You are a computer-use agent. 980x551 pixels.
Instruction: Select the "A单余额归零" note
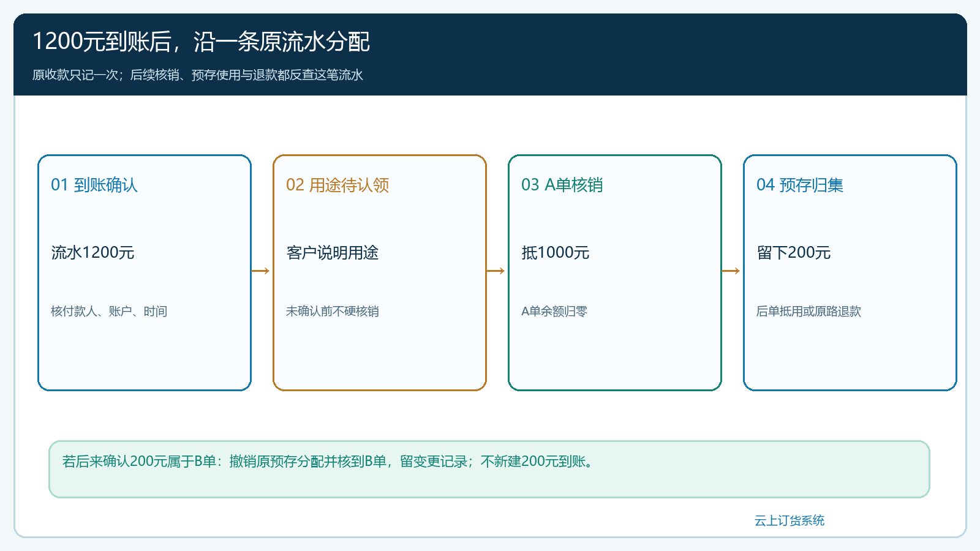click(554, 311)
